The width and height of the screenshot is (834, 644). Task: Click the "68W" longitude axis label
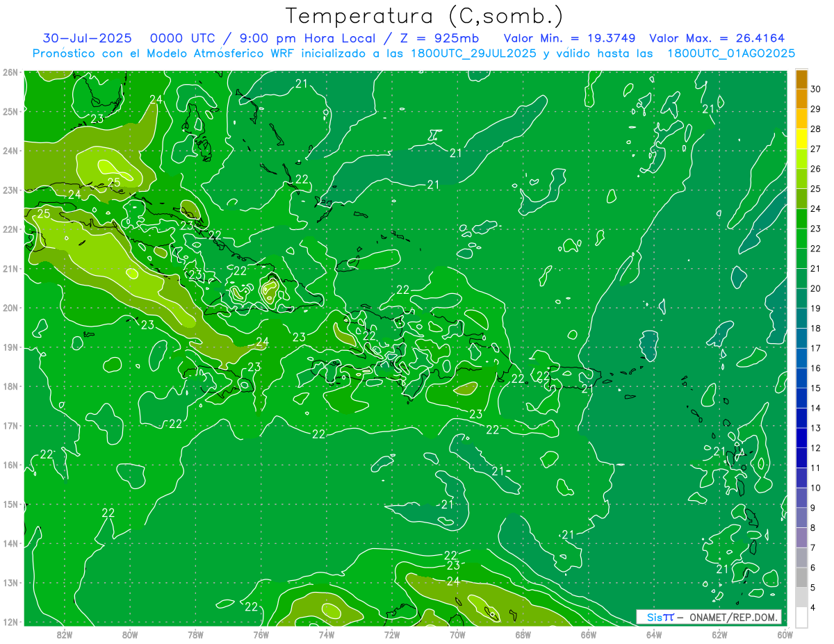click(x=523, y=635)
